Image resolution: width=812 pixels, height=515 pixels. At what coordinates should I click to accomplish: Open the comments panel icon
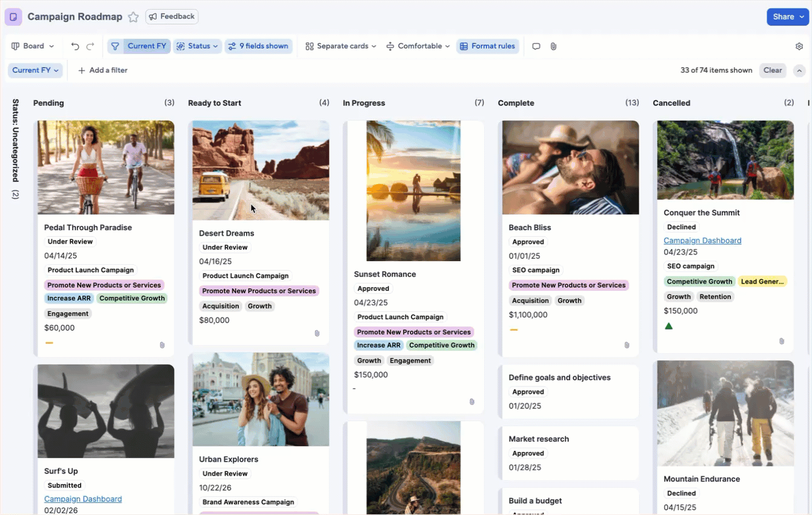536,46
